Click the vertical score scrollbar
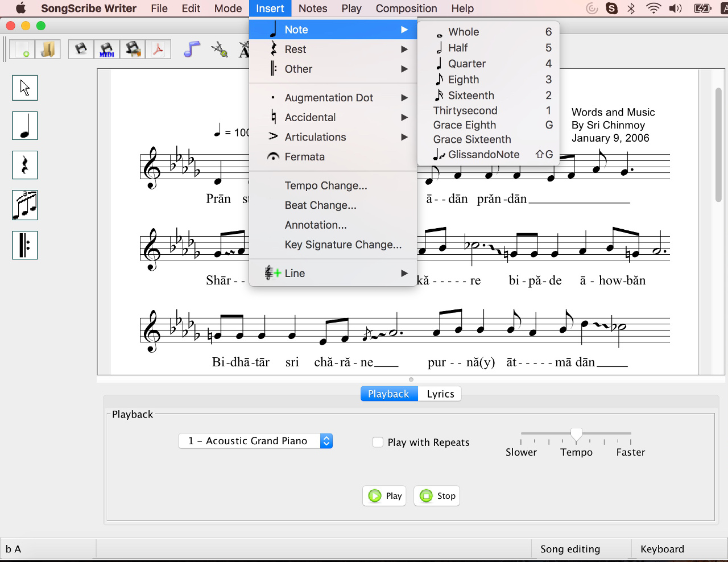Viewport: 728px width, 562px height. click(718, 145)
